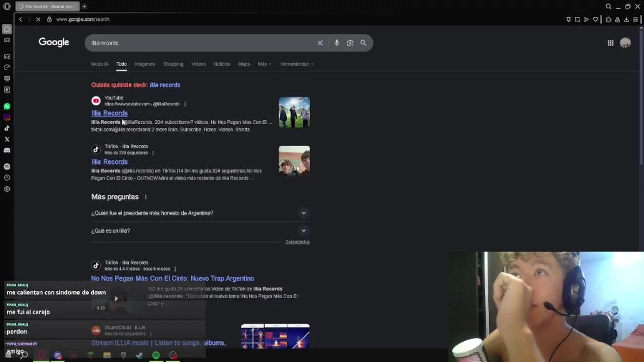
Task: Open options for TikTok video result
Action: [175, 269]
